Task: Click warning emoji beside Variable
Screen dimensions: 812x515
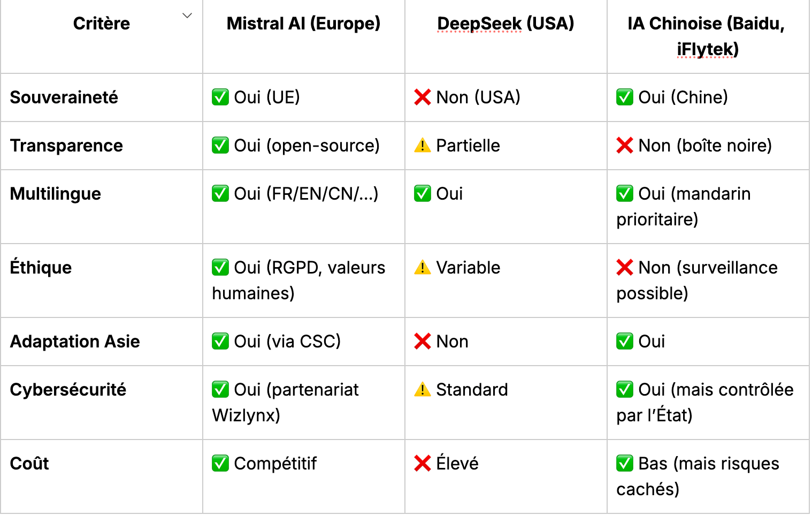Action: [x=423, y=268]
